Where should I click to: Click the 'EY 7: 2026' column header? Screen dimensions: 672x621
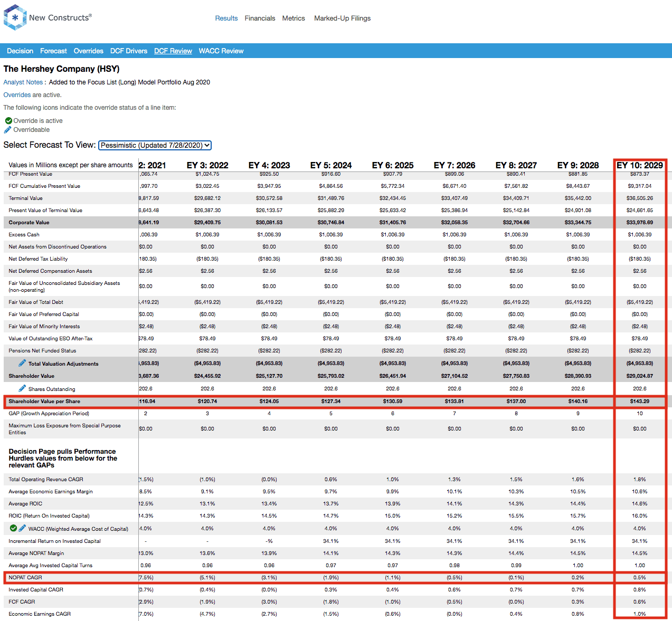(x=455, y=166)
